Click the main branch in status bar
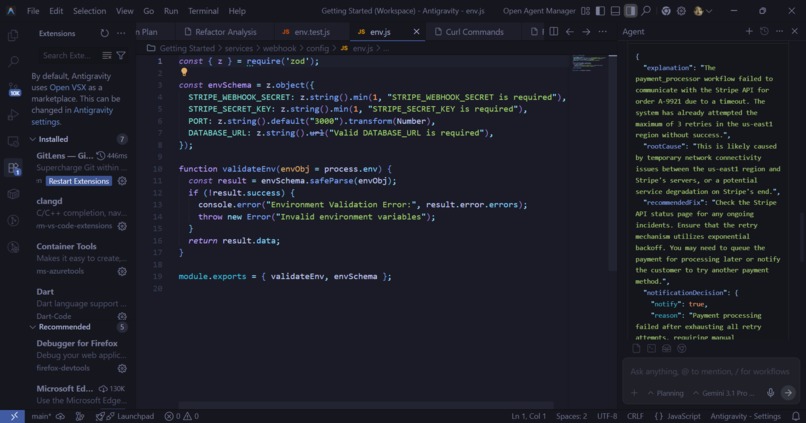 [41, 416]
